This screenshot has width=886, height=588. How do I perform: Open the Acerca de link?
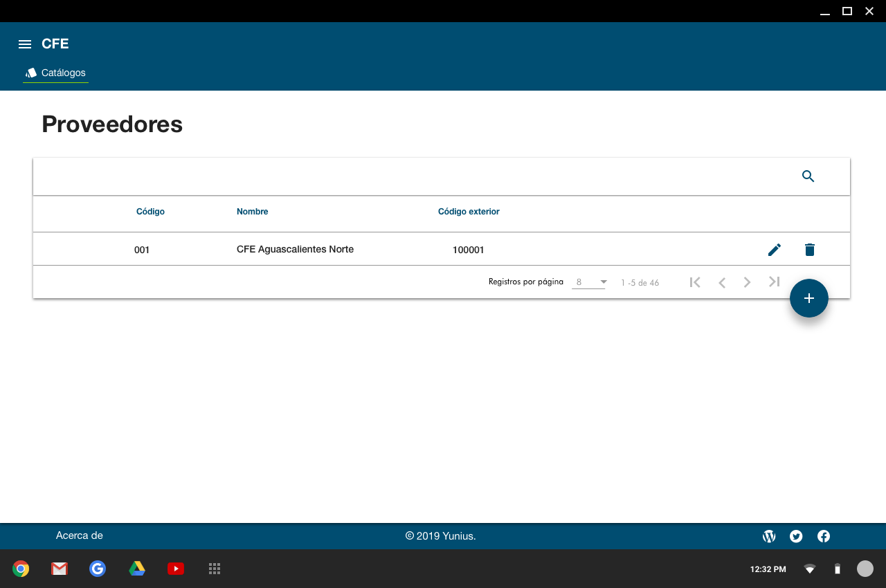[x=79, y=535]
